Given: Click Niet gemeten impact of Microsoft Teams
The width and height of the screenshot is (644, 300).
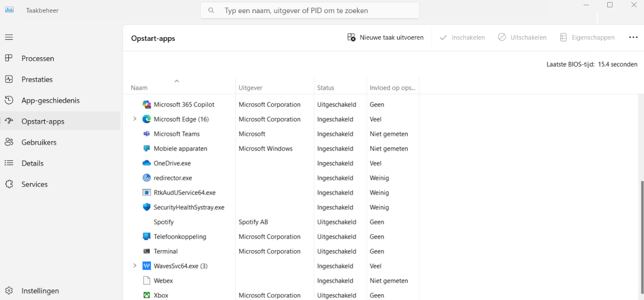Looking at the screenshot, I should click(x=389, y=134).
